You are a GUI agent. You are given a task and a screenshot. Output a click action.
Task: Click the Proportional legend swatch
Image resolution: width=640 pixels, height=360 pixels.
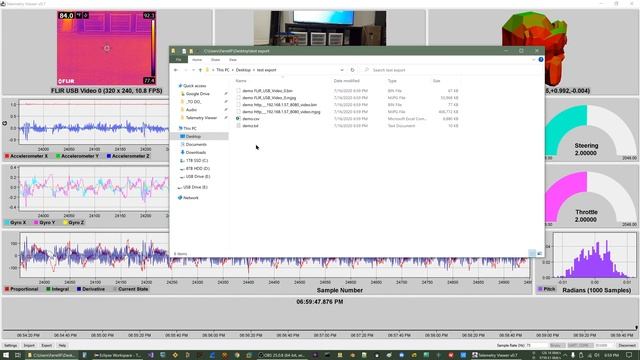pyautogui.click(x=7, y=289)
